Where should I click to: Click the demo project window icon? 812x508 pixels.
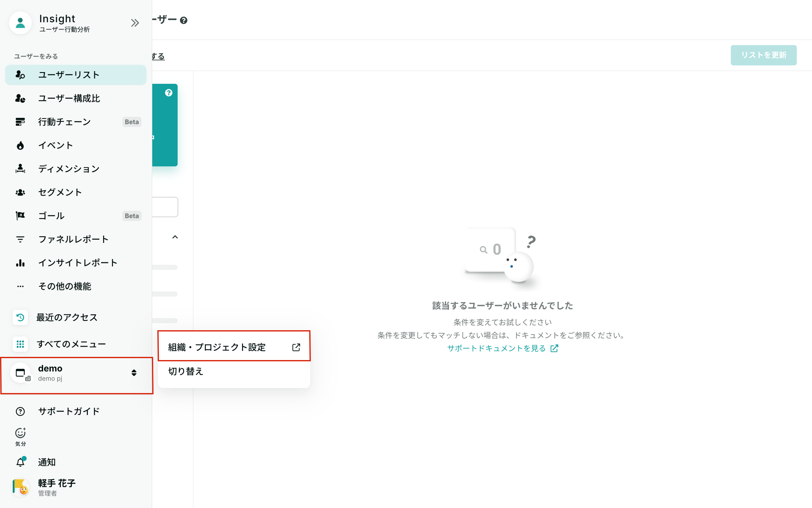[21, 373]
